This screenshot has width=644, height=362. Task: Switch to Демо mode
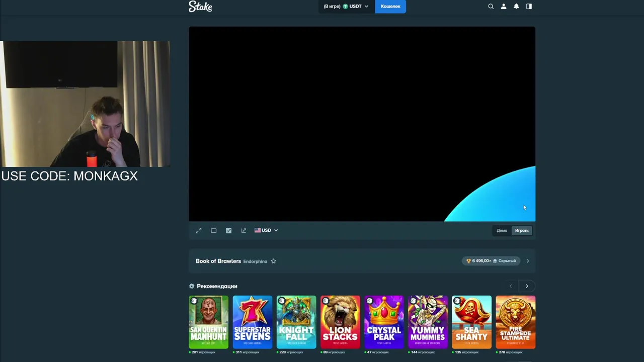tap(502, 231)
